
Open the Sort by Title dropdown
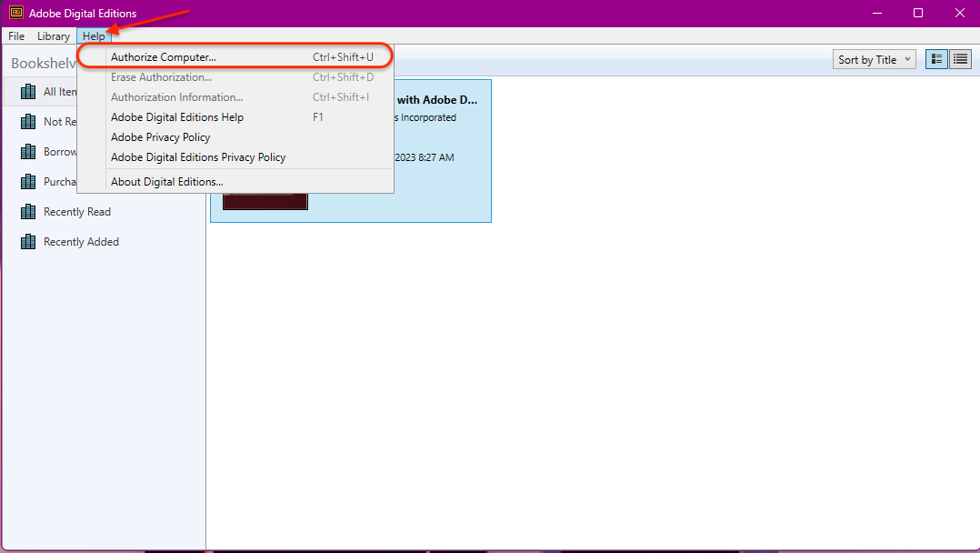coord(874,59)
